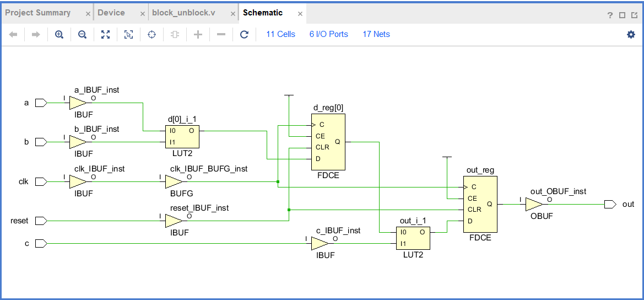644x300 pixels.
Task: Close the Device tab
Action: [x=143, y=14]
